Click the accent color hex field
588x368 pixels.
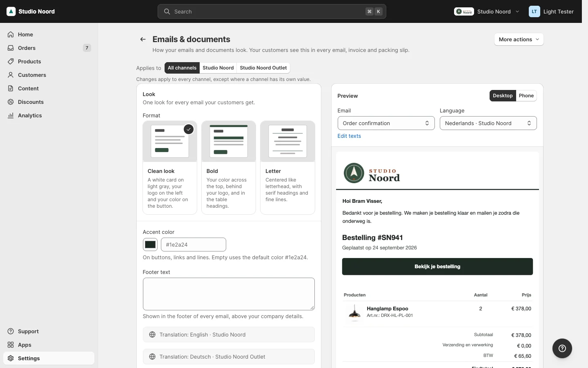pyautogui.click(x=194, y=245)
